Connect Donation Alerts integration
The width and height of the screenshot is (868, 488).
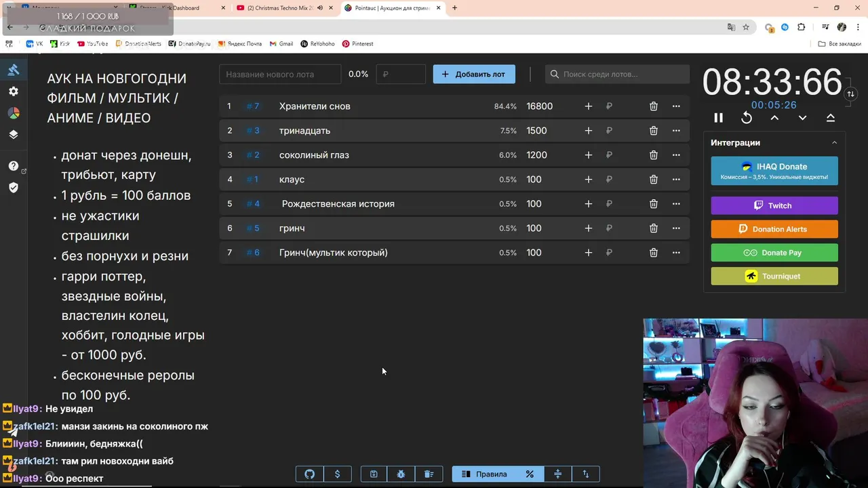tap(774, 229)
